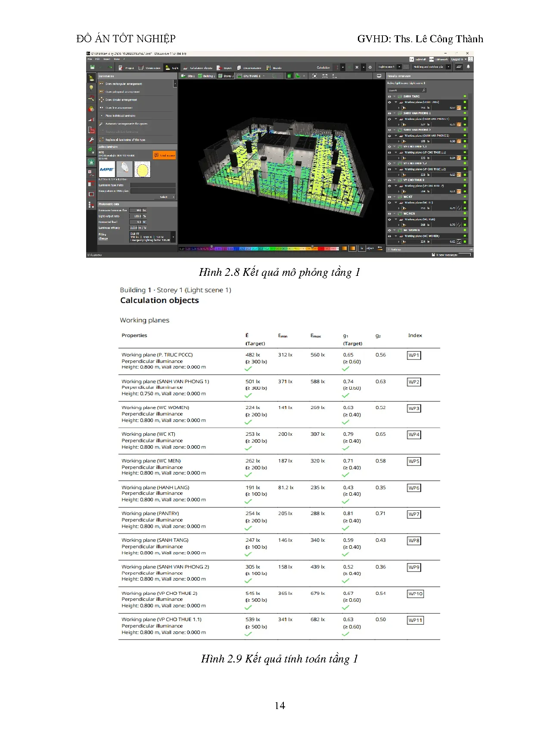Click the save project icon

point(92,67)
